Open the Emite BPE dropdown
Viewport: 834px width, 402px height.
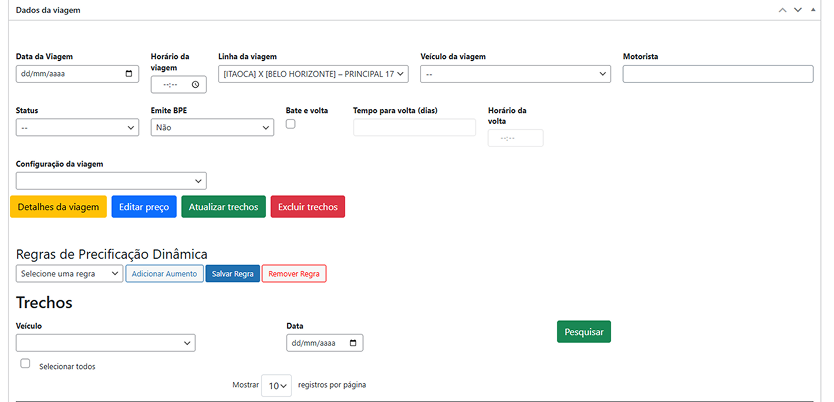coord(212,128)
